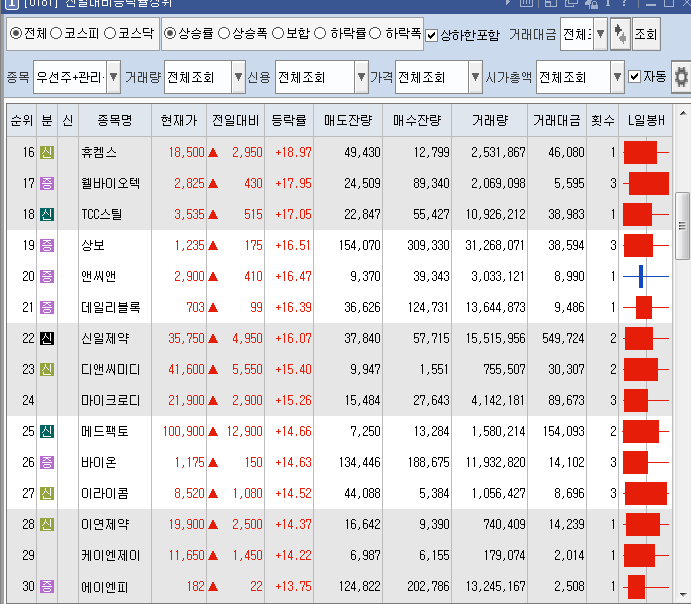Screen dimensions: 691x604
Task: Open the 거래대금 dropdown
Action: coord(600,34)
